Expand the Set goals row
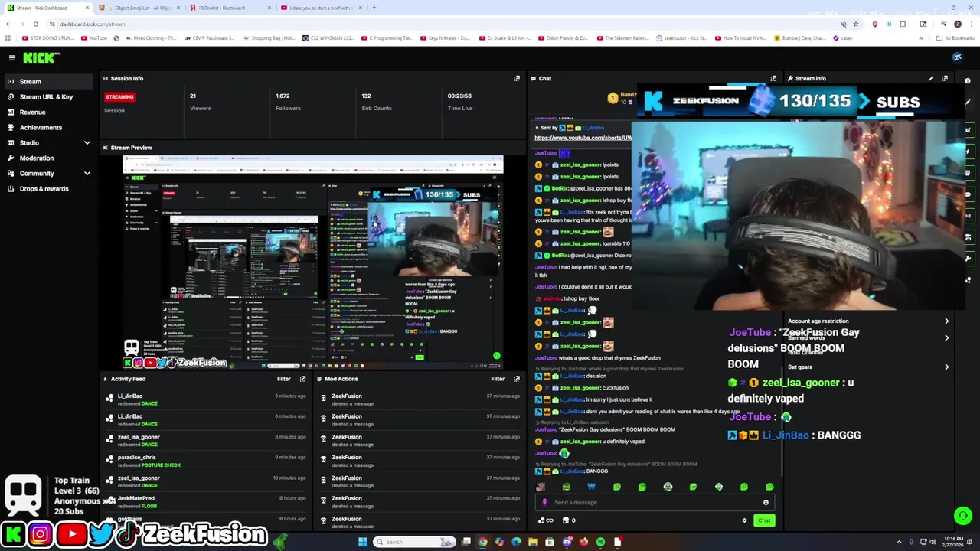 [868, 367]
